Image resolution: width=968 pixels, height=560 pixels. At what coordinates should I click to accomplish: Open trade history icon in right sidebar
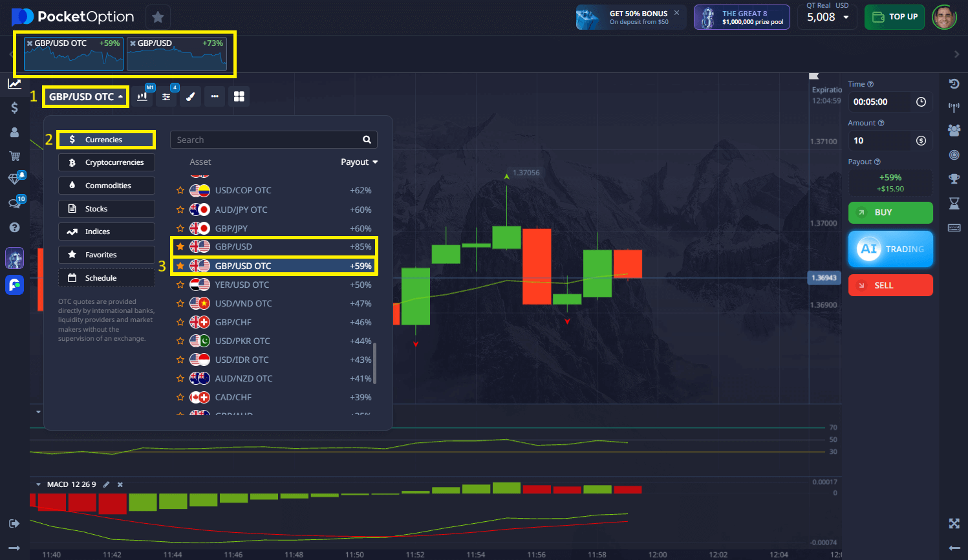pyautogui.click(x=954, y=83)
